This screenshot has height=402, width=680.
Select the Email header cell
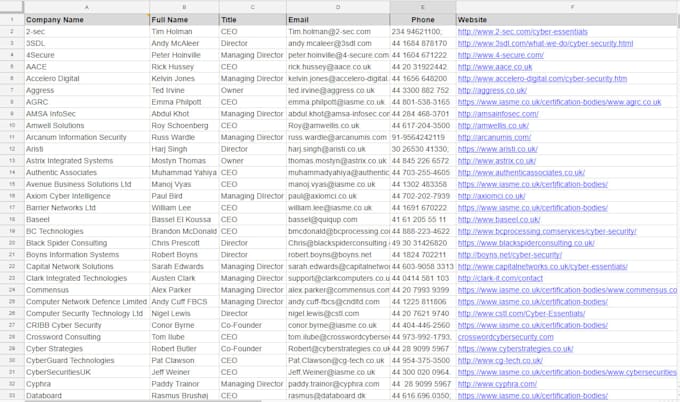click(338, 20)
